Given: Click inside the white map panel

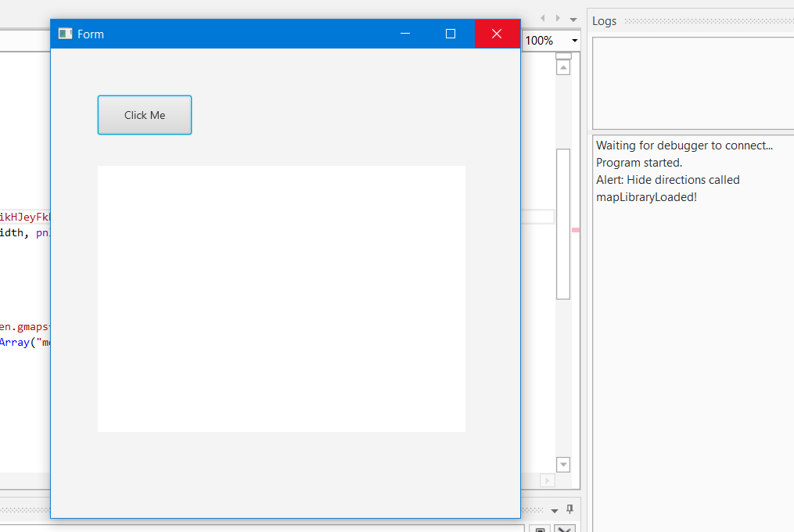Looking at the screenshot, I should pos(282,299).
